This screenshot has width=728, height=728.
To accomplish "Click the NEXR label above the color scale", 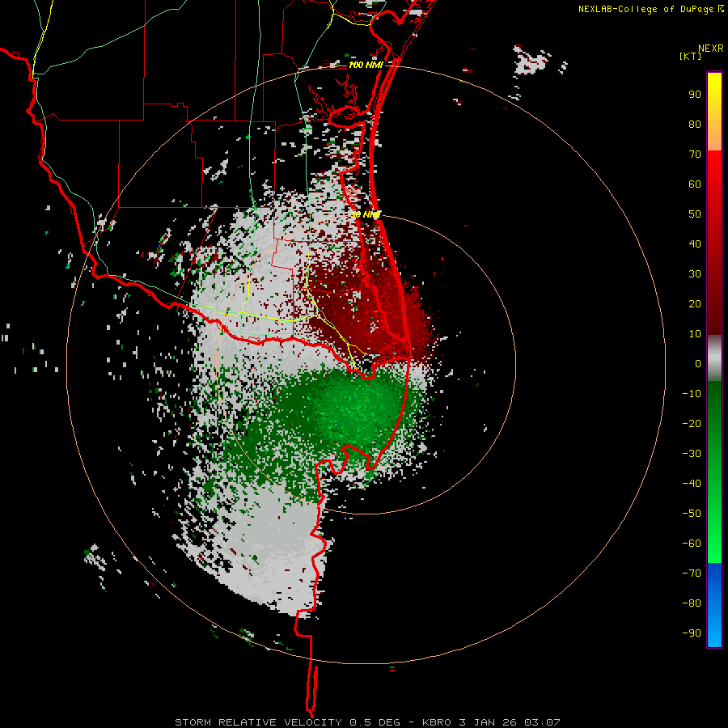I will tap(710, 49).
